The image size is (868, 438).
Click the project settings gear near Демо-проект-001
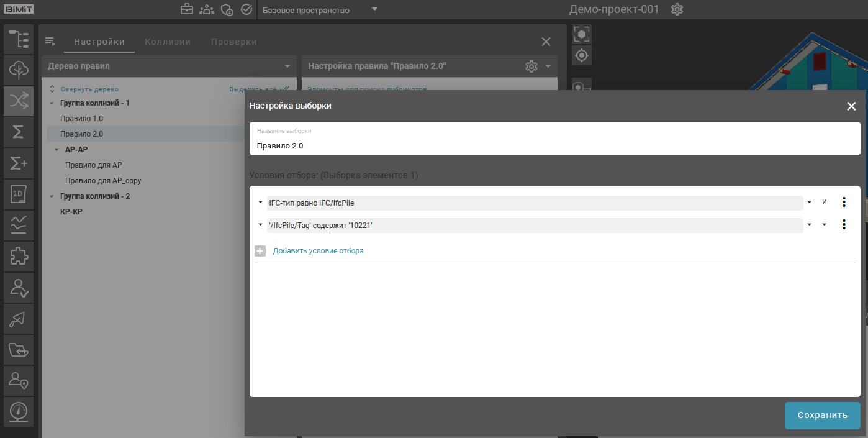point(677,10)
